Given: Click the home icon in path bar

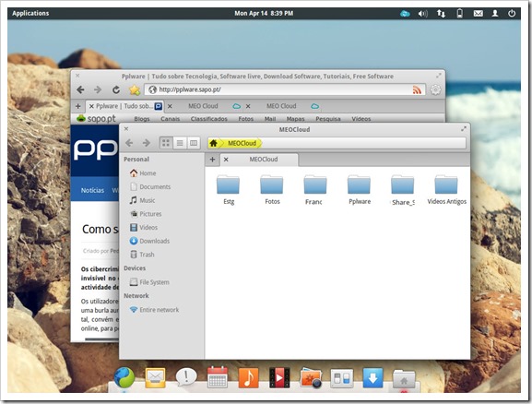Looking at the screenshot, I should [214, 143].
